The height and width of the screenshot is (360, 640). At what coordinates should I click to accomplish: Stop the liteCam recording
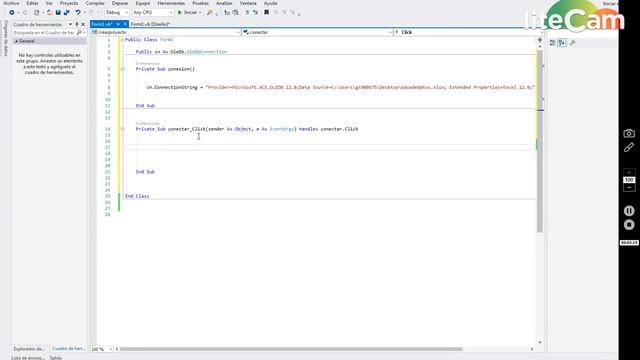[629, 225]
